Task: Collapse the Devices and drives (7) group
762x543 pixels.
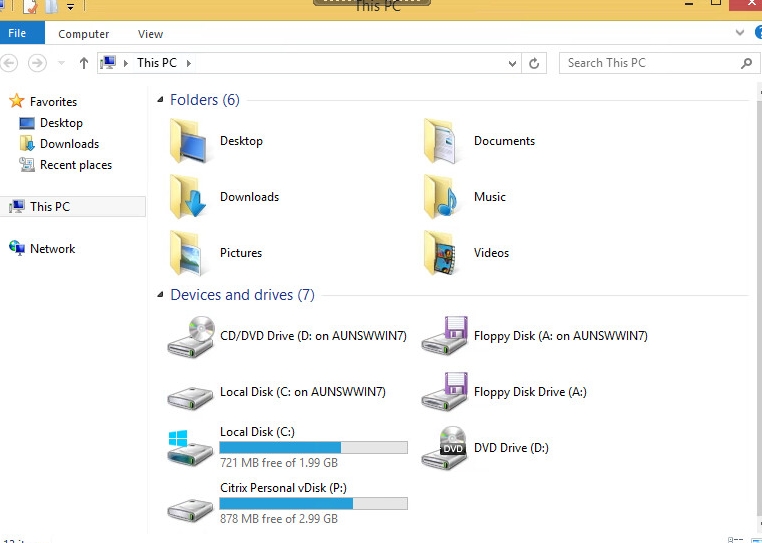Action: pyautogui.click(x=160, y=295)
